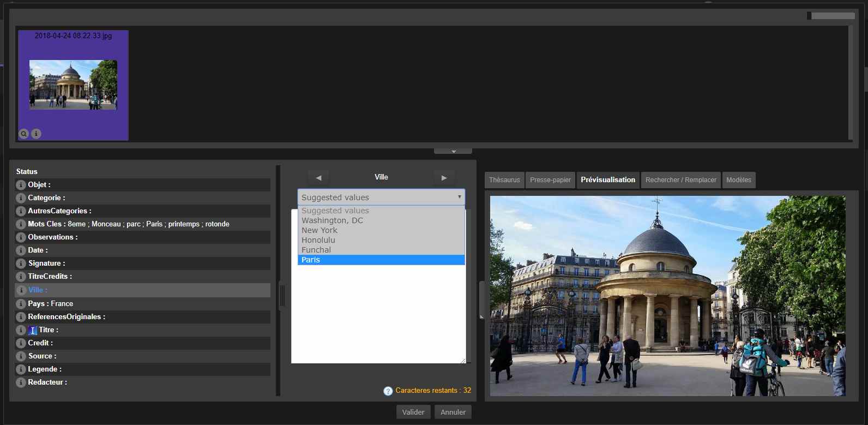
Task: Collapse the thumbnail panel with chevron handle
Action: [453, 151]
